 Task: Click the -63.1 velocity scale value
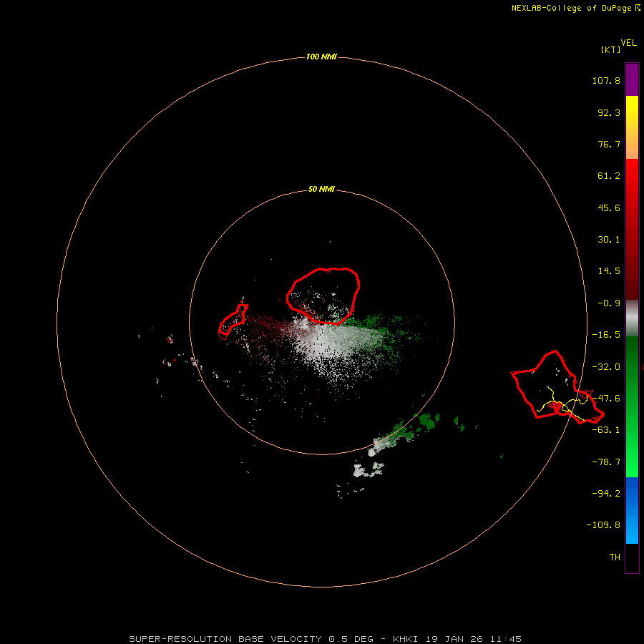606,430
